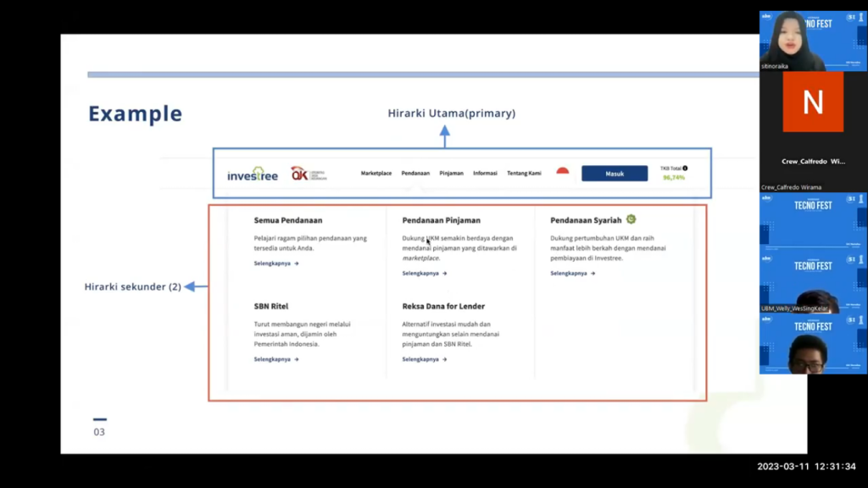This screenshot has width=868, height=488.
Task: Click the Semua Pendanaan heading
Action: pyautogui.click(x=288, y=220)
